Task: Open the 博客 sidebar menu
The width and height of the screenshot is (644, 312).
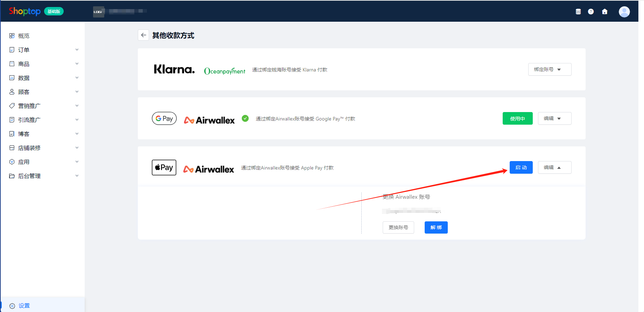Action: [x=43, y=134]
